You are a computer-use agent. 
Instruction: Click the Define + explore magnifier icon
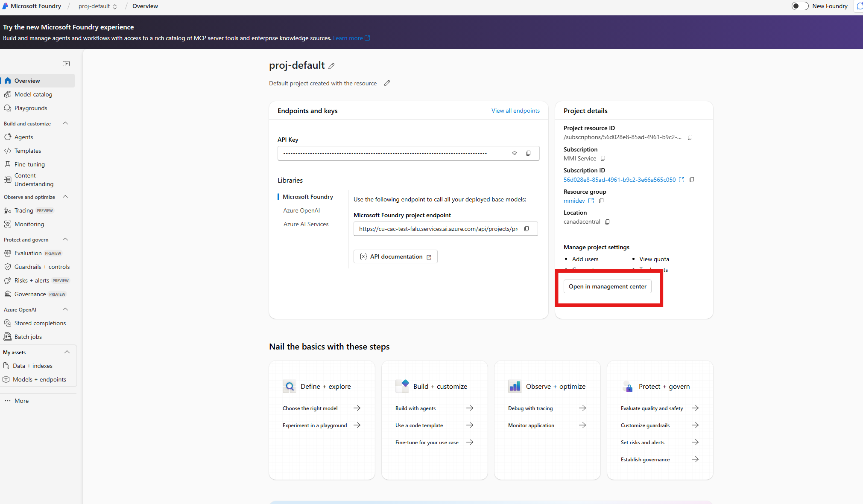[x=290, y=386]
